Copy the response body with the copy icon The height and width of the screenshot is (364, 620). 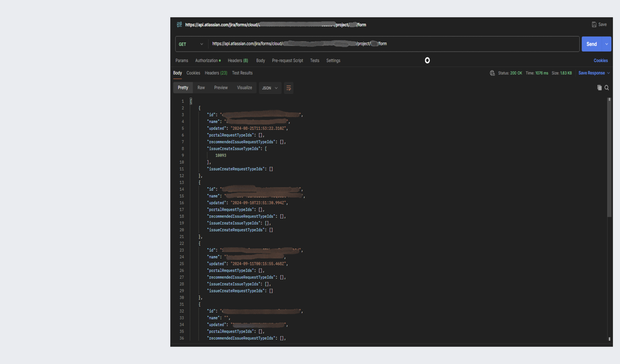click(600, 87)
